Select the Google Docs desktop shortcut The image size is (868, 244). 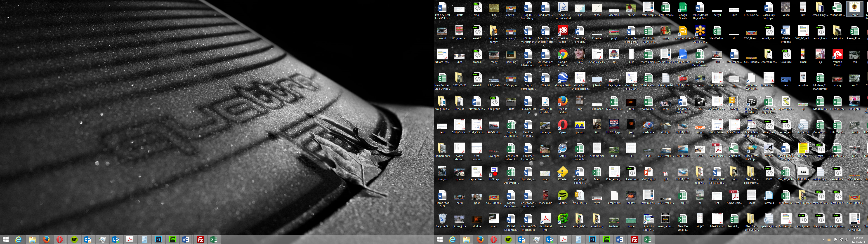683,56
